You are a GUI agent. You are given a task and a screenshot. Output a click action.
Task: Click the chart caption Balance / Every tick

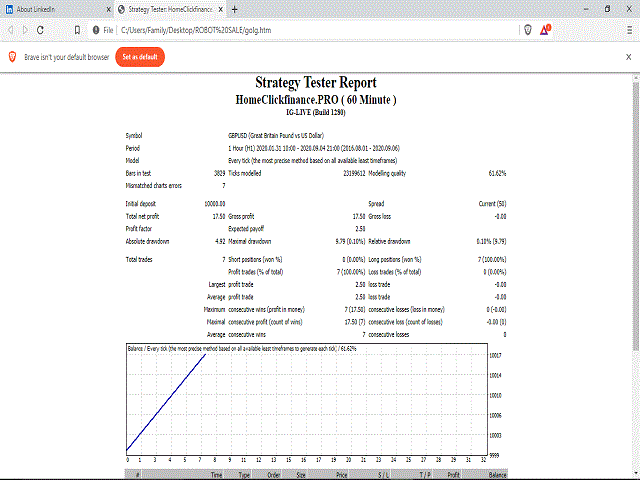pyautogui.click(x=242, y=349)
